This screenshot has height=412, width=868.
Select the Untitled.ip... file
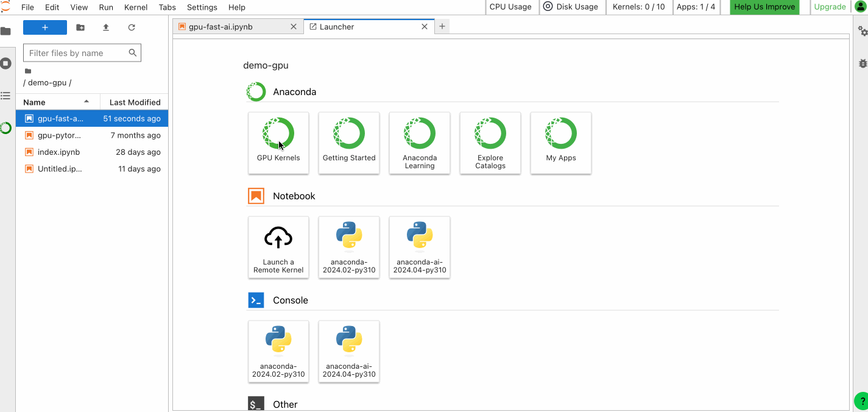pos(92,169)
